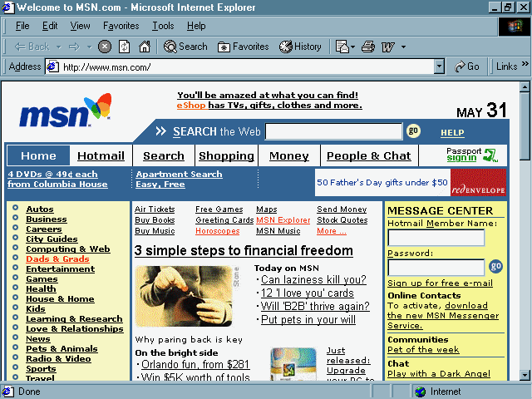Open the Address bar dropdown list
This screenshot has width=532, height=399.
pos(440,66)
